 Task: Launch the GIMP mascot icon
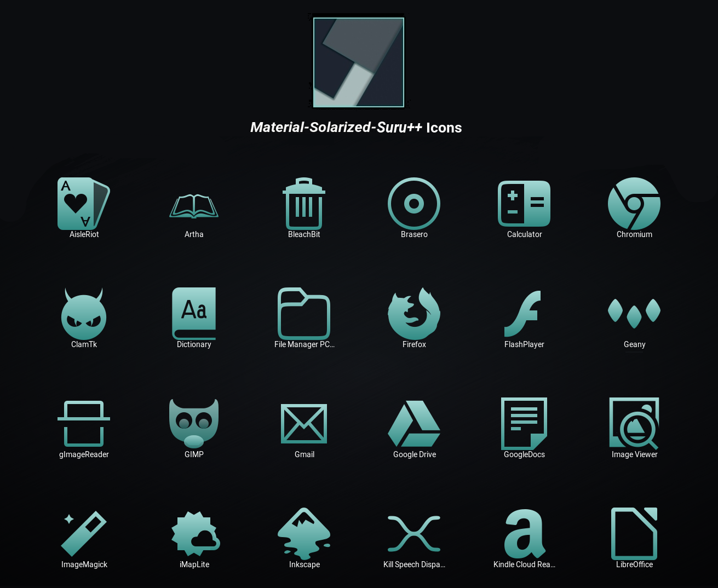[194, 424]
